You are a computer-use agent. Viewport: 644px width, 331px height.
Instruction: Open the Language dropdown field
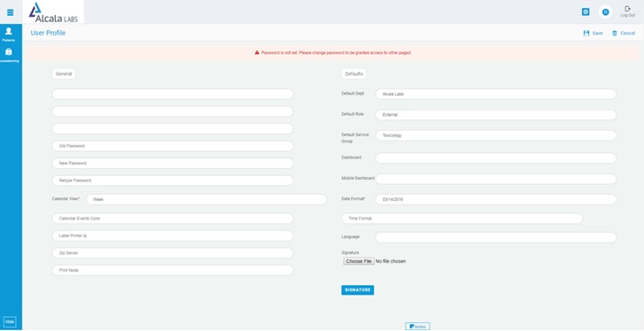click(x=496, y=237)
